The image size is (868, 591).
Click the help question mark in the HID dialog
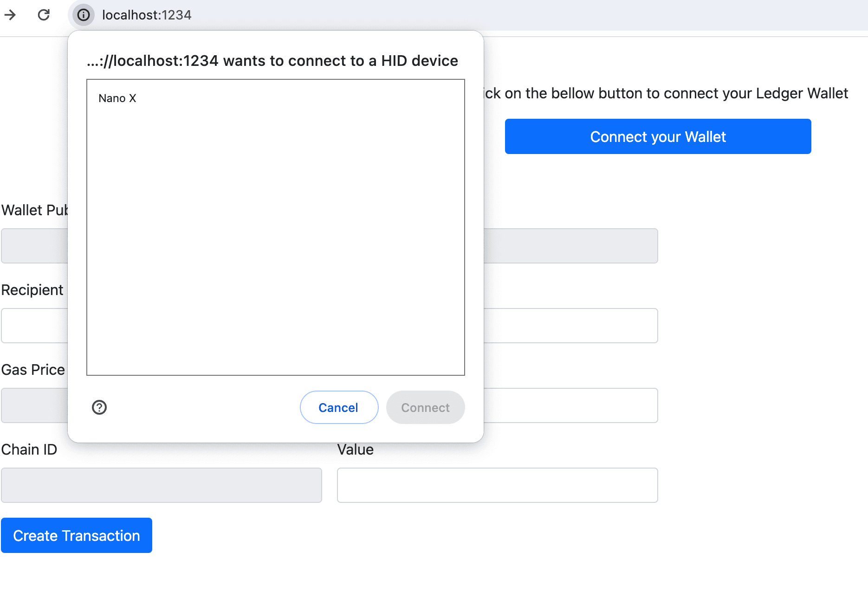[99, 407]
